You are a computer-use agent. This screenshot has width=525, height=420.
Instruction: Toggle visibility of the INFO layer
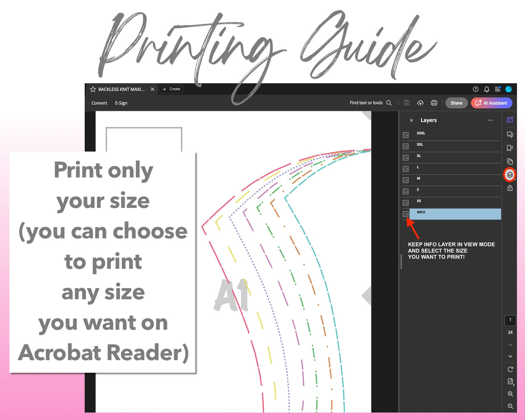pos(405,214)
